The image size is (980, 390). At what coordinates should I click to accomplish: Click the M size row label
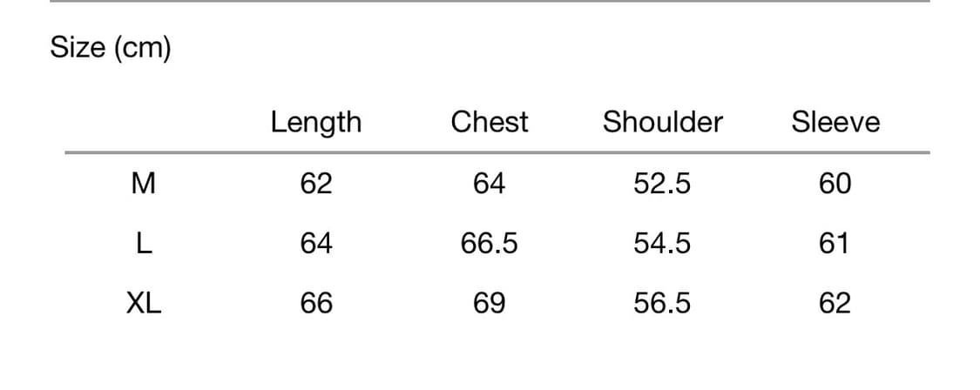pyautogui.click(x=143, y=184)
